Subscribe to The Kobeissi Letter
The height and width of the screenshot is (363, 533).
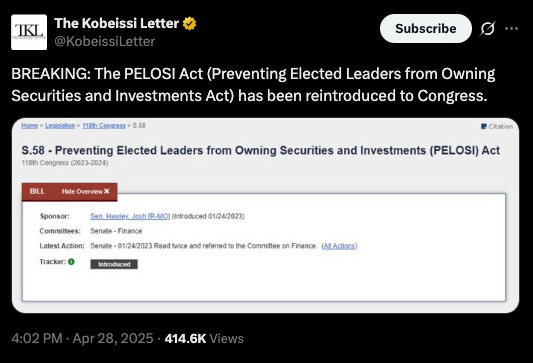(x=426, y=29)
